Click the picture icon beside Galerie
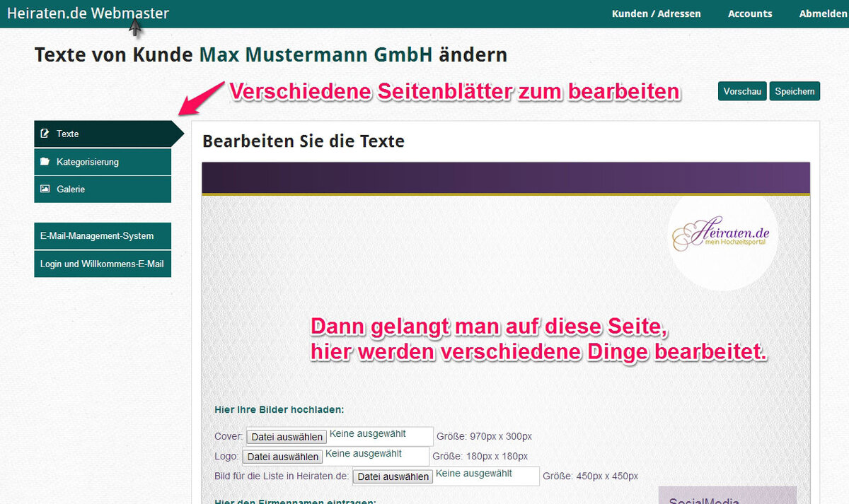The image size is (849, 504). coord(45,189)
